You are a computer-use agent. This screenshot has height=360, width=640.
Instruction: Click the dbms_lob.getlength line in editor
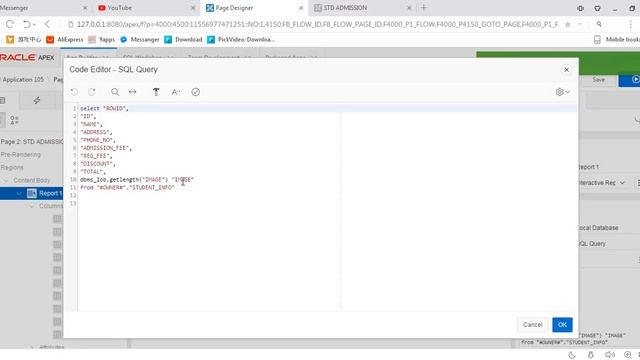click(137, 180)
